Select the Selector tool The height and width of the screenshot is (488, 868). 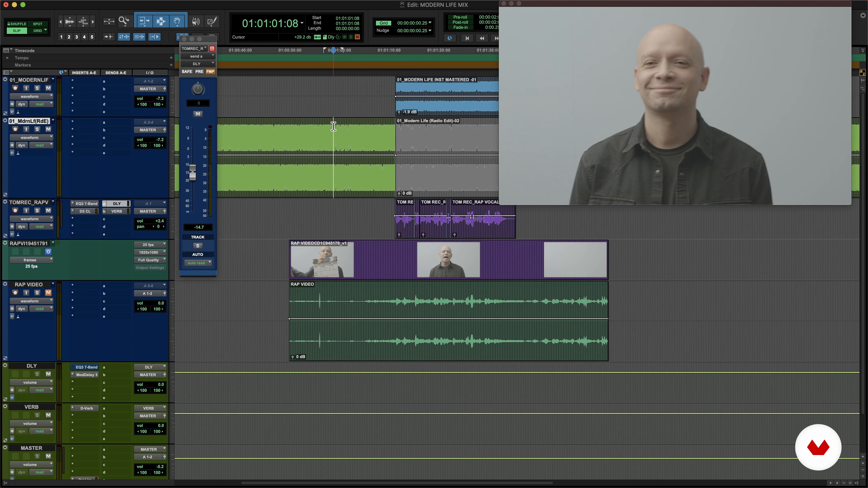pyautogui.click(x=161, y=21)
